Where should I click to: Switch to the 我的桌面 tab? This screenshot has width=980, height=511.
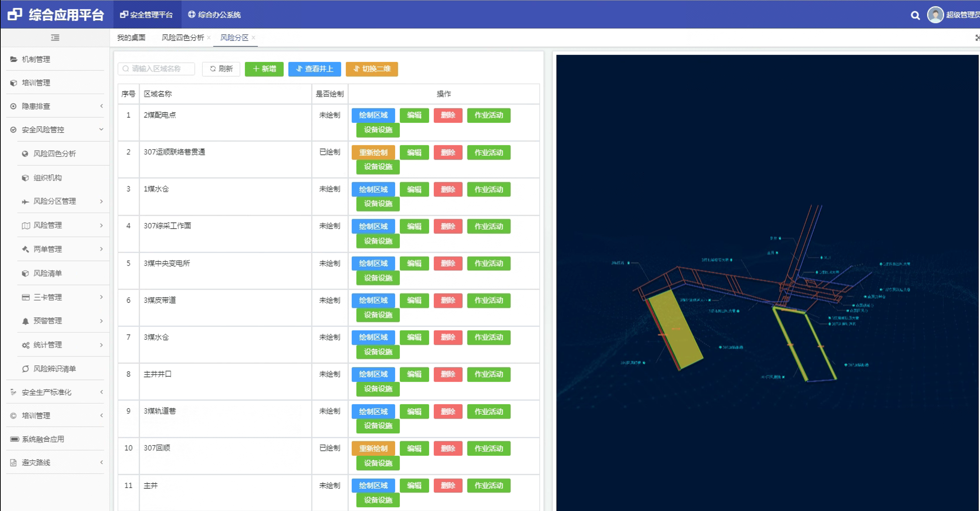point(131,37)
